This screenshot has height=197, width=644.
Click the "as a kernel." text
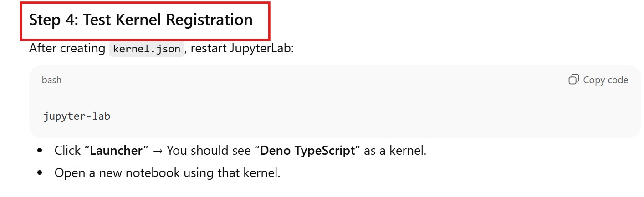(x=395, y=151)
